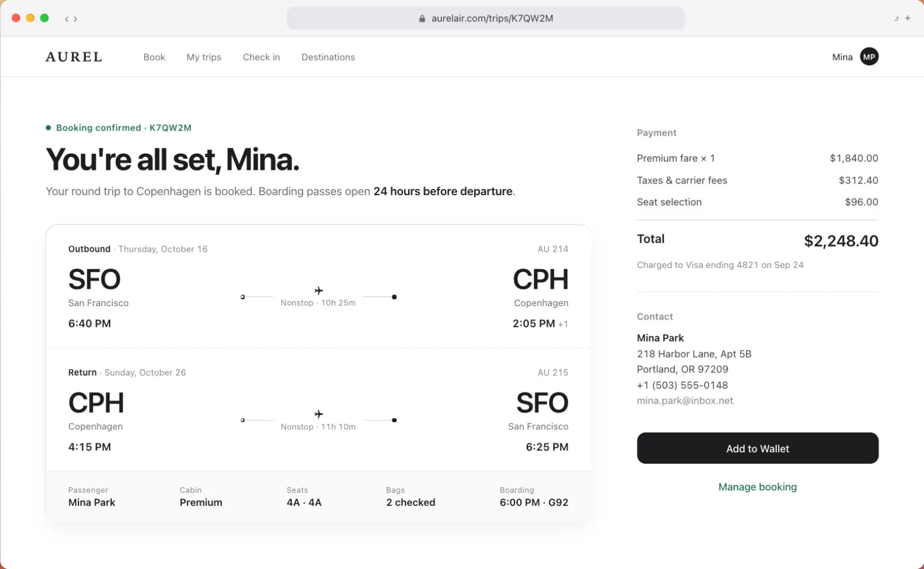The height and width of the screenshot is (569, 924).
Task: Click the heading You're all set, Mina.
Action: pyautogui.click(x=173, y=159)
